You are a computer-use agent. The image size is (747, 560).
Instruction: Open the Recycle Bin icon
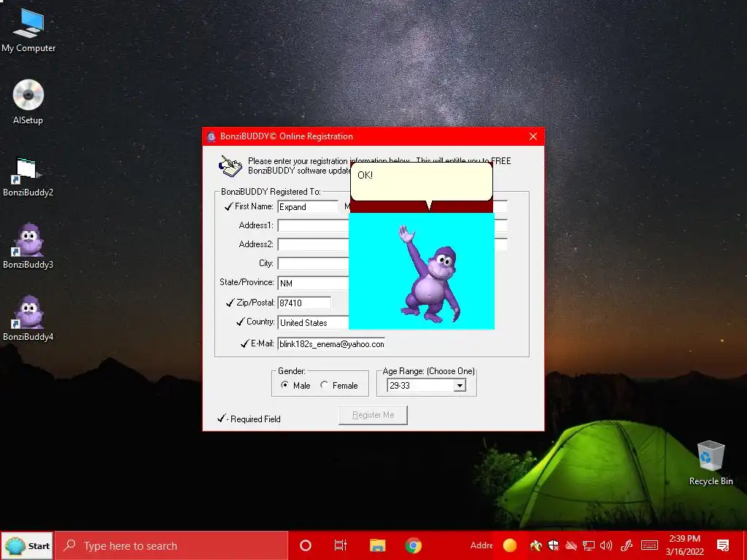coord(711,463)
